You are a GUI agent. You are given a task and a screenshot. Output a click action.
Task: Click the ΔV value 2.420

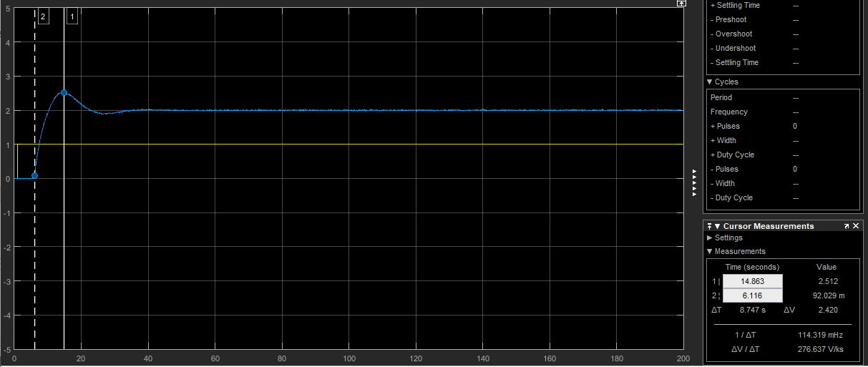click(x=827, y=310)
